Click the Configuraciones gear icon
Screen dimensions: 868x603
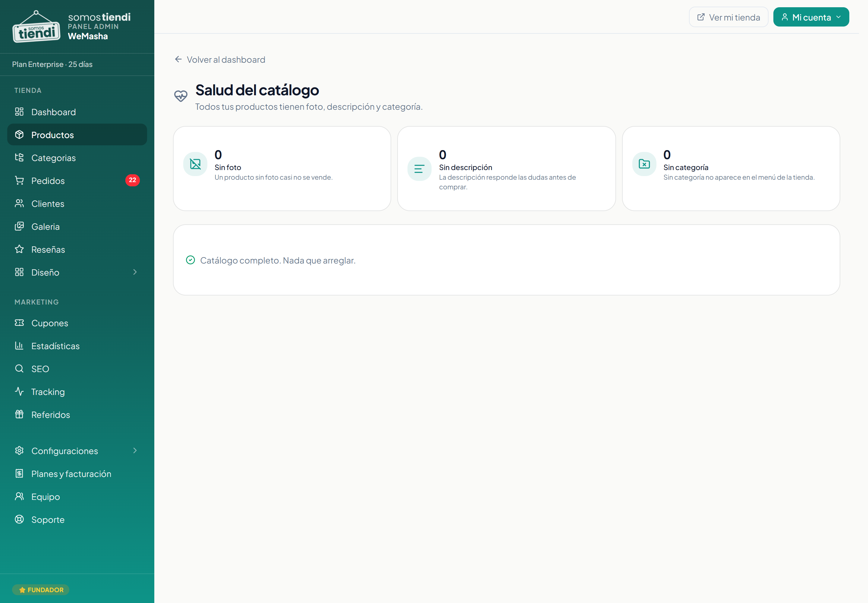click(19, 450)
